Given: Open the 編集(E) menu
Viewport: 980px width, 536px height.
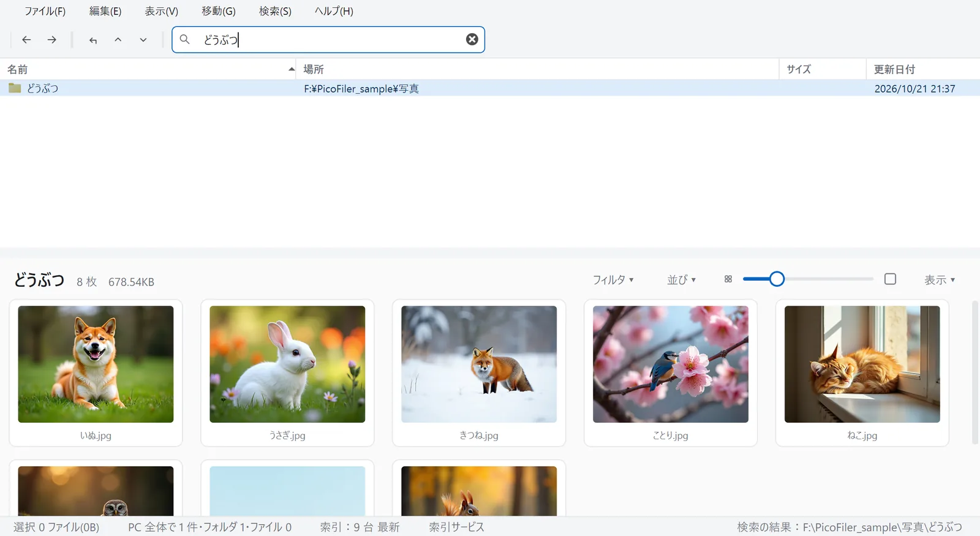Looking at the screenshot, I should [105, 11].
